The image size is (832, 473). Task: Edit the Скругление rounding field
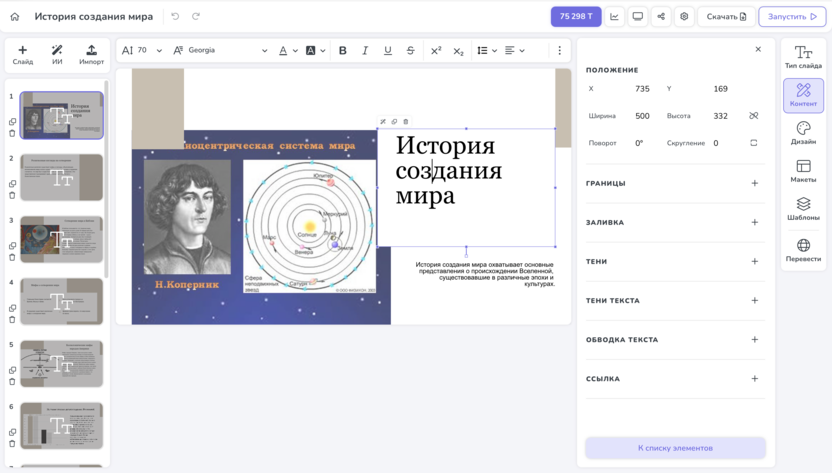[x=716, y=143]
